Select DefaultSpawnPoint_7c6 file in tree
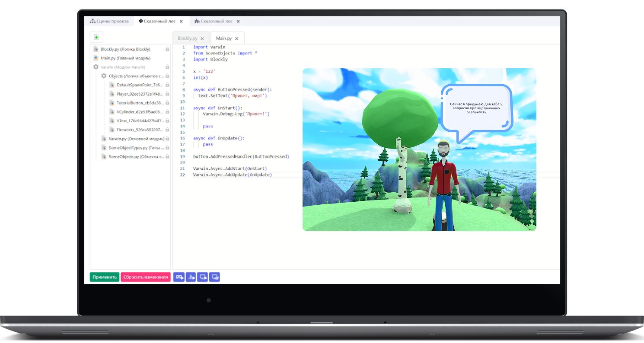Viewport: 644px width, 343px height. (140, 85)
